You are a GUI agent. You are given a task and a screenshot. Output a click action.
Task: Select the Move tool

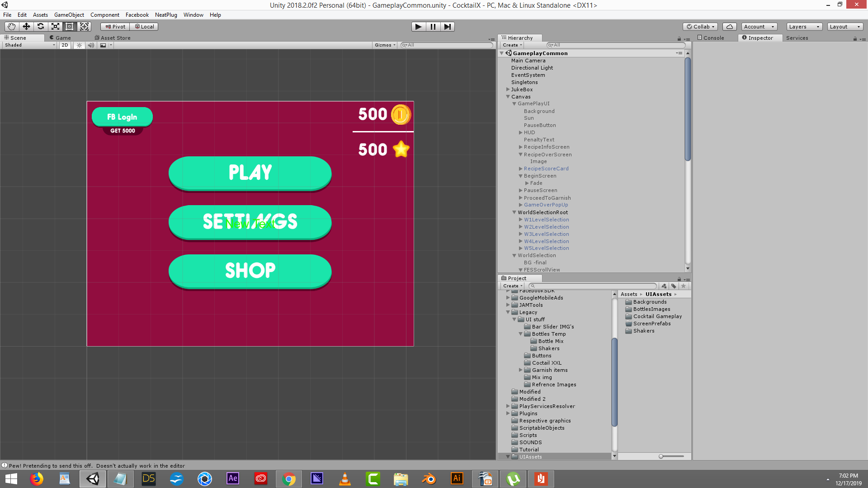coord(26,27)
